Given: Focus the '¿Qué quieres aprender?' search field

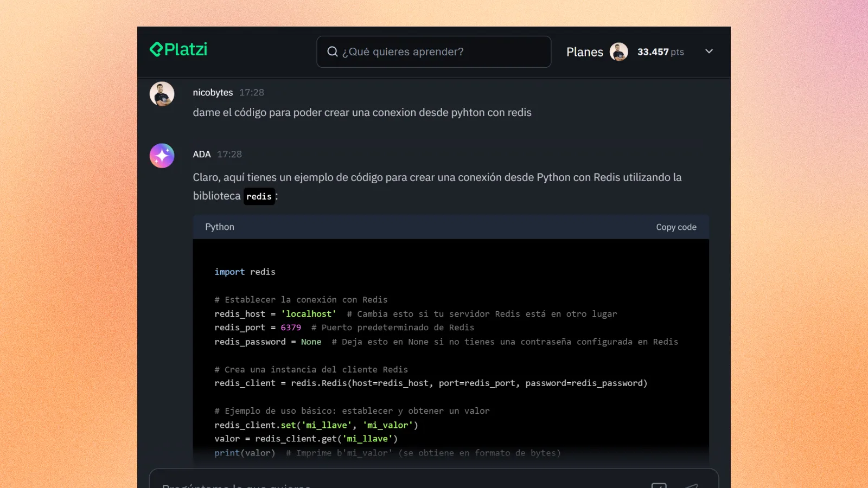Looking at the screenshot, I should (x=433, y=52).
